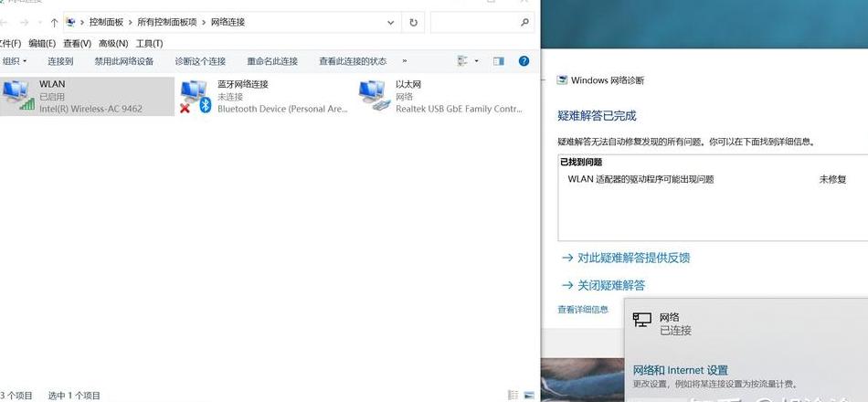Open the 查看(V) menu
The width and height of the screenshot is (868, 402).
(77, 43)
